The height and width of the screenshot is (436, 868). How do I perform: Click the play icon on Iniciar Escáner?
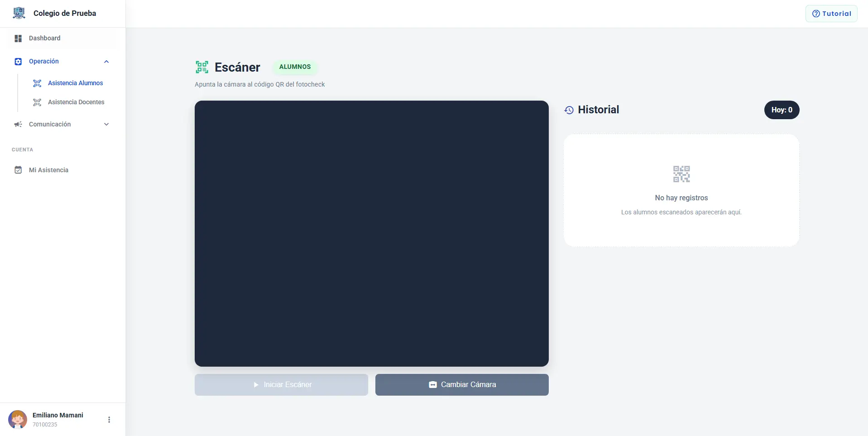pyautogui.click(x=256, y=385)
